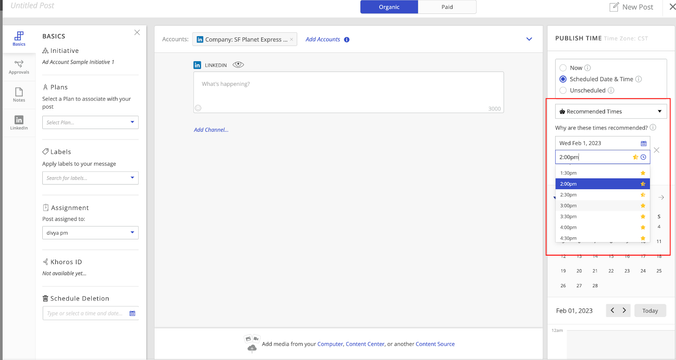Pick day 25 in the calendar

(659, 271)
